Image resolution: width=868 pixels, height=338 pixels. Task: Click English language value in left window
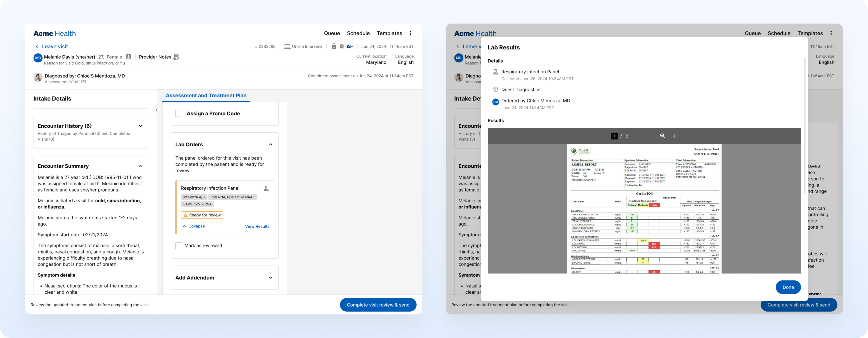[x=406, y=62]
